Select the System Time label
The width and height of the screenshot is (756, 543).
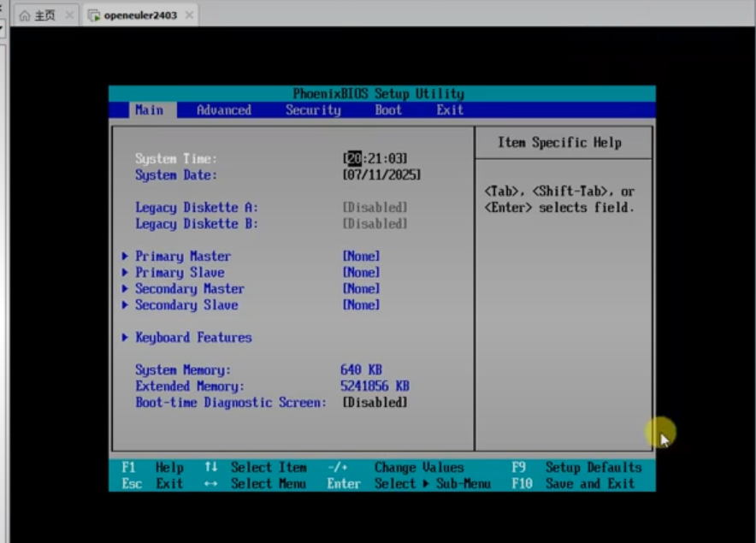(176, 159)
